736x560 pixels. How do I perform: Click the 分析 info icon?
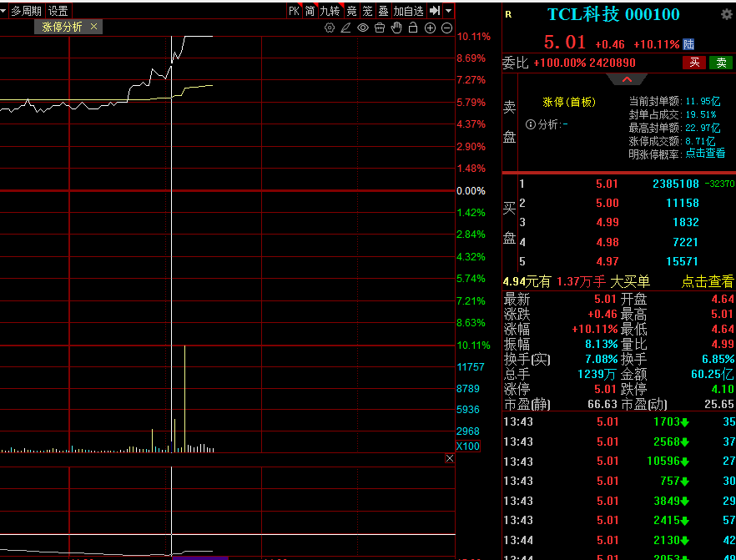click(x=531, y=124)
